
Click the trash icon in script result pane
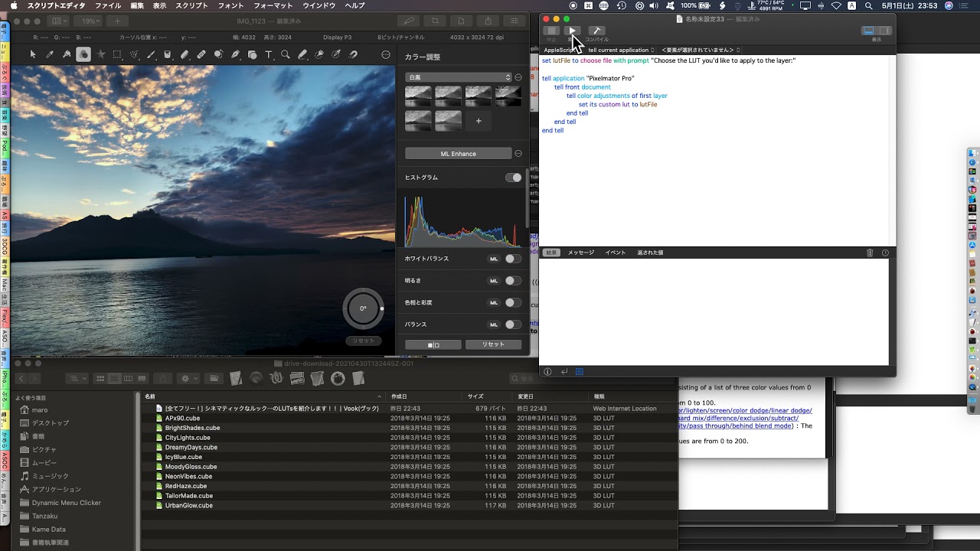[870, 253]
